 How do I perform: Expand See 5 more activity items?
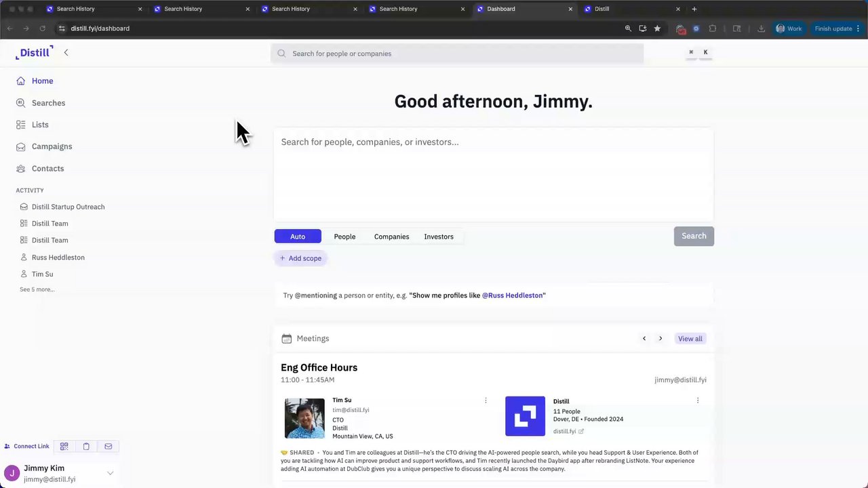click(37, 289)
